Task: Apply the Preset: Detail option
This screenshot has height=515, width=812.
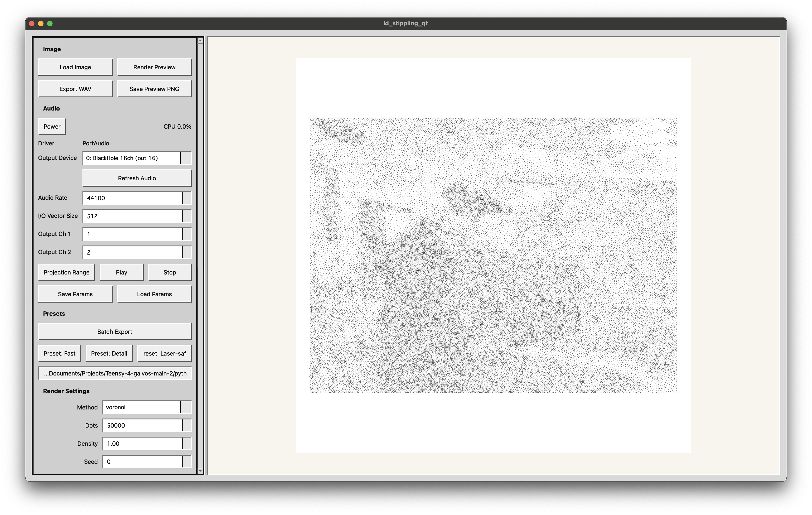Action: [109, 354]
